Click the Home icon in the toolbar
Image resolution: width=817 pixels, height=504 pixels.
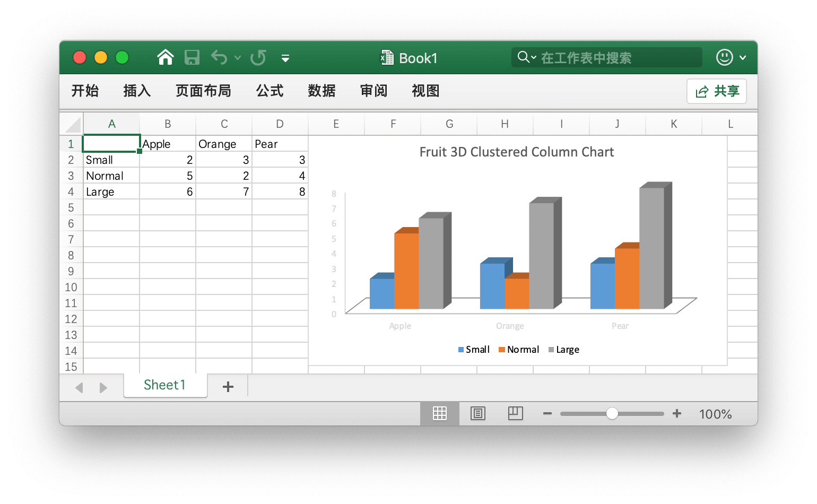point(165,57)
